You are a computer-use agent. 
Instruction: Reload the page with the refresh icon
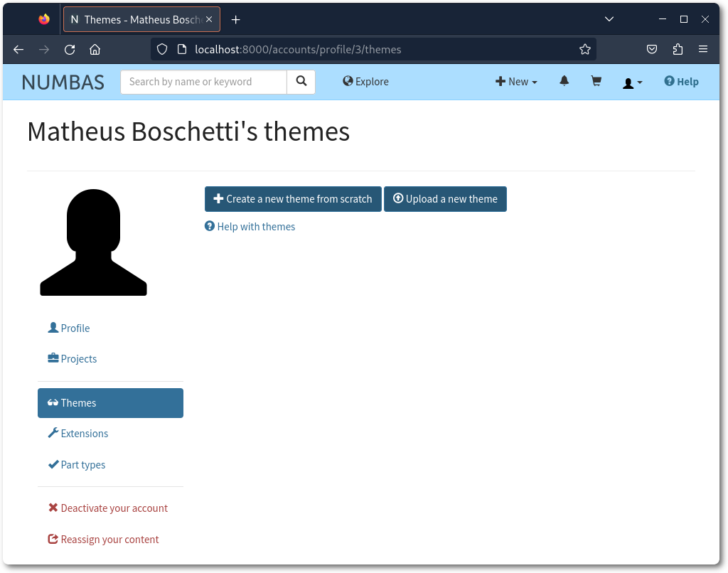tap(70, 50)
